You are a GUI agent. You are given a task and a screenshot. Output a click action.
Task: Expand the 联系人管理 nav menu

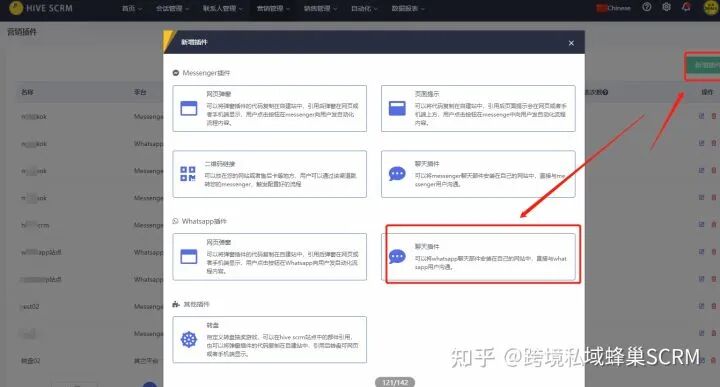pyautogui.click(x=223, y=8)
